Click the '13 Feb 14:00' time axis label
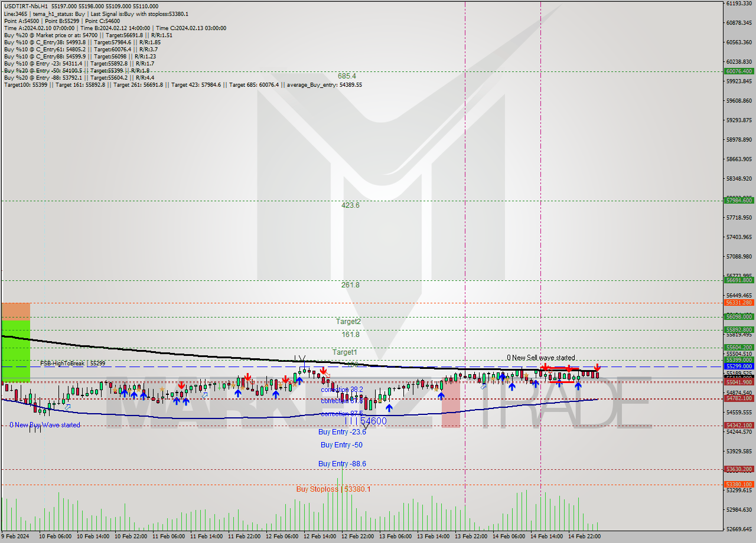 coord(434,537)
